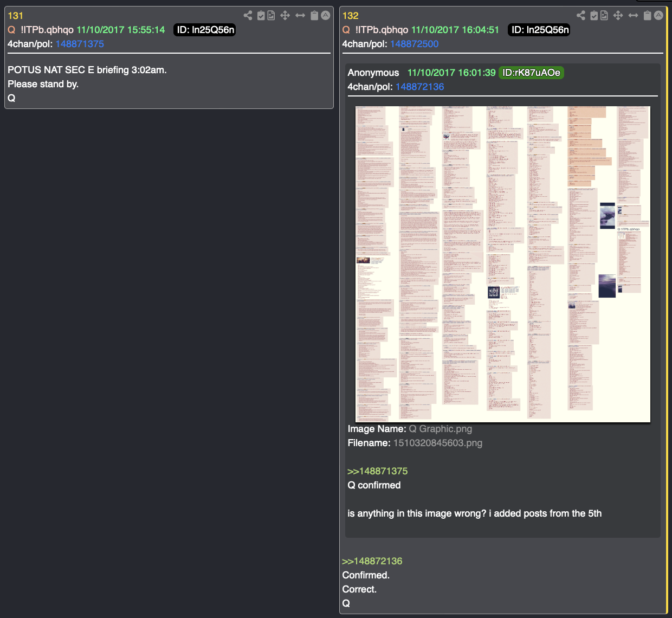The width and height of the screenshot is (672, 618).
Task: Click the quoted post timestamp 11/10/2017 16:01:39
Action: [451, 73]
